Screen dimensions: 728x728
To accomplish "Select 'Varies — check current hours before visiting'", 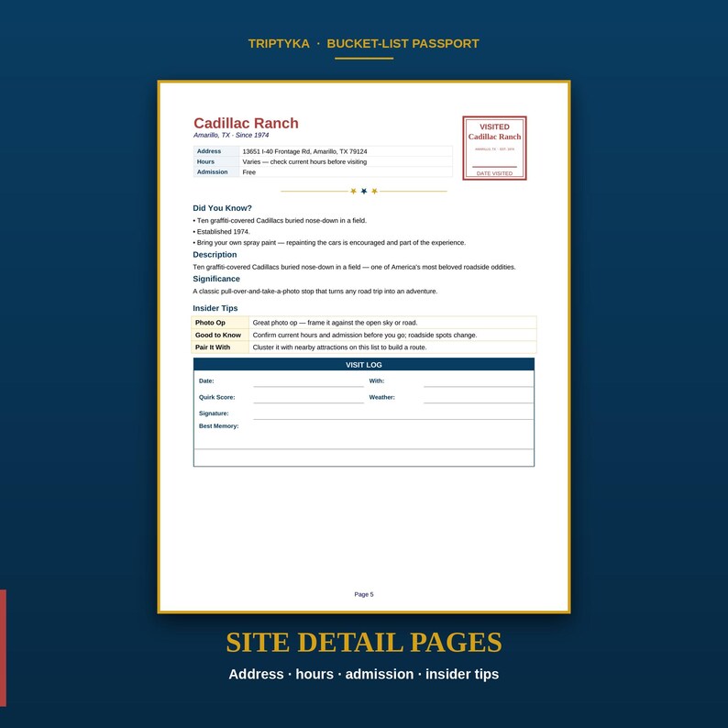I will 304,161.
